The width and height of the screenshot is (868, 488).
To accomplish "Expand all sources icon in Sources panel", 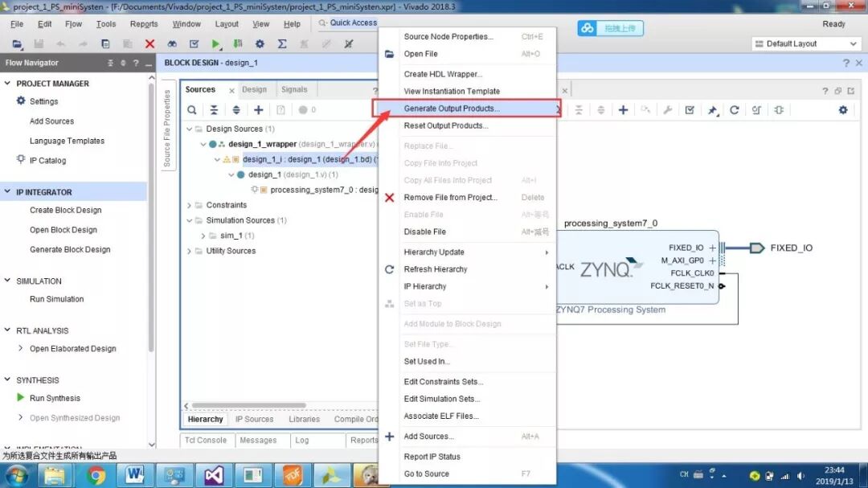I will (x=236, y=109).
